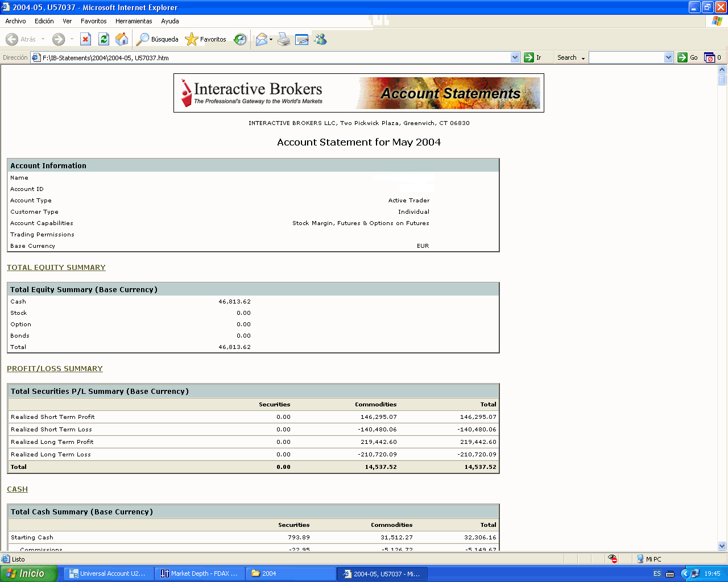Image resolution: width=728 pixels, height=582 pixels.
Task: Open the Forward history dropdown arrow
Action: coord(72,39)
